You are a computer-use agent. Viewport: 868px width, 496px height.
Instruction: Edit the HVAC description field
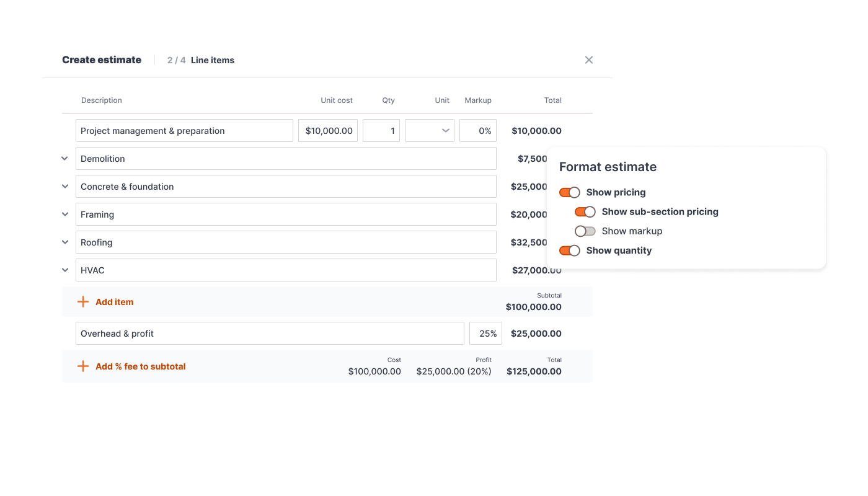tap(286, 270)
